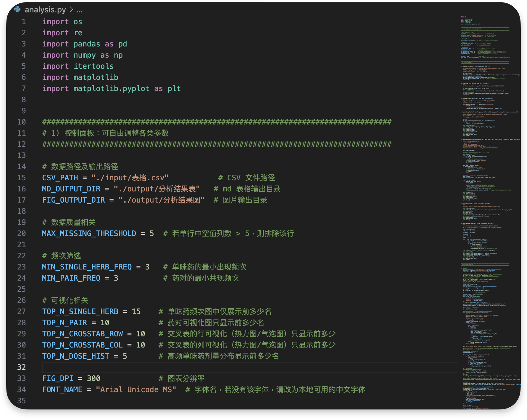Click the "Arial Unicode MS" string

tap(136, 390)
